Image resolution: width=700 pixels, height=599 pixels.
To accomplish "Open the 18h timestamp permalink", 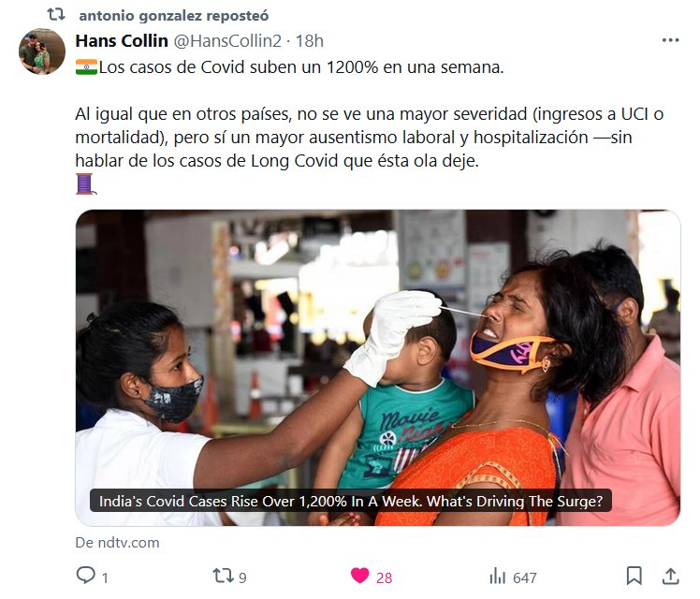I will 310,41.
